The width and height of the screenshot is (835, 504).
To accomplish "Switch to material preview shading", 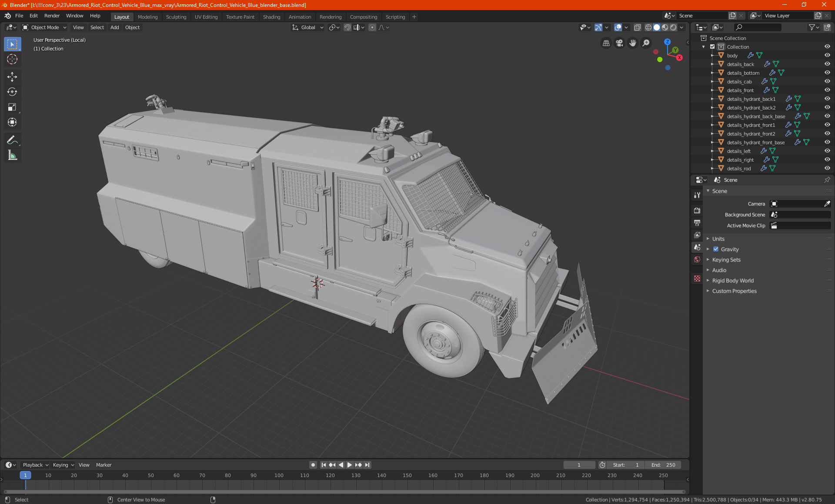I will tap(665, 27).
